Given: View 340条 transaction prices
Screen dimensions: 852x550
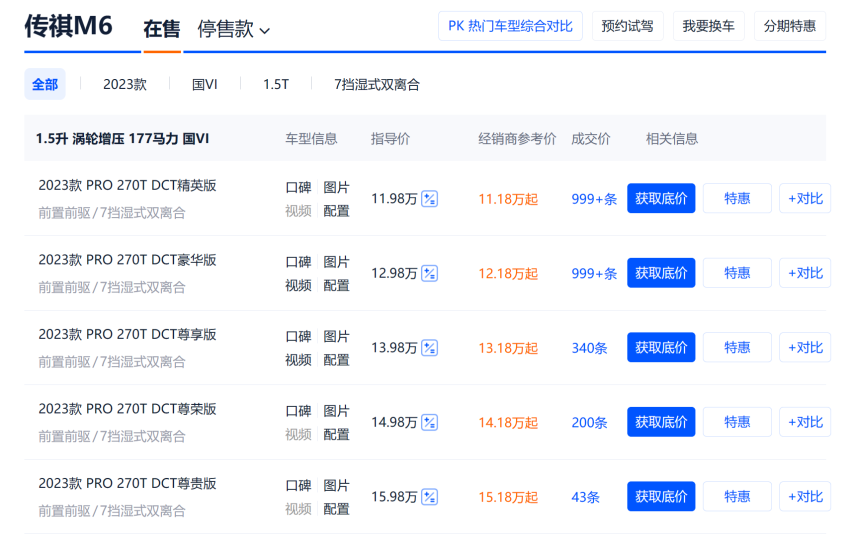Looking at the screenshot, I should point(589,348).
